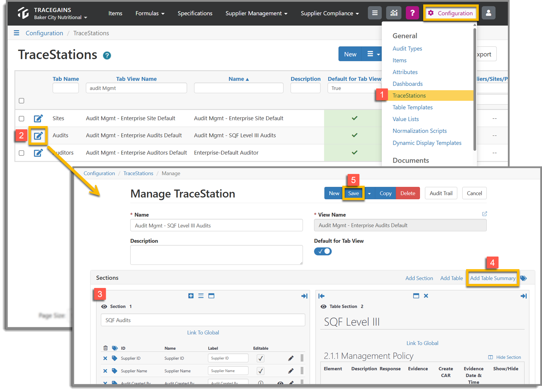Expand the Supplier Management menu
Screen dimensions: 542x392
point(256,13)
